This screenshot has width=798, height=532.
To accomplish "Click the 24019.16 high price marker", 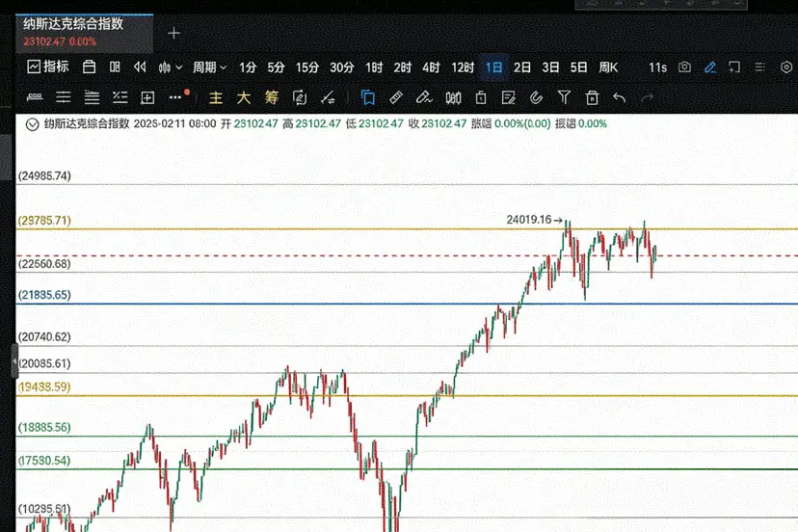I will [x=534, y=220].
